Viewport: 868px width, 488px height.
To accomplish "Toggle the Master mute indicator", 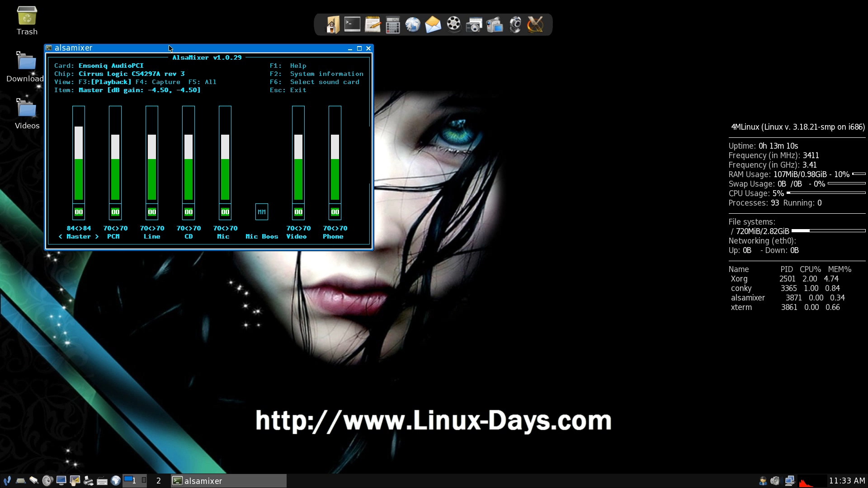I will pyautogui.click(x=79, y=212).
